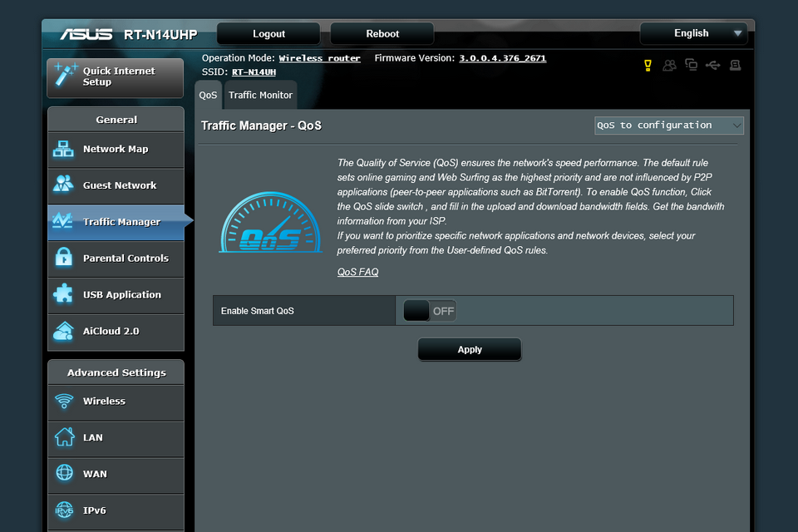Image resolution: width=798 pixels, height=532 pixels.
Task: Click the Enable Smart QoS label
Action: click(258, 311)
